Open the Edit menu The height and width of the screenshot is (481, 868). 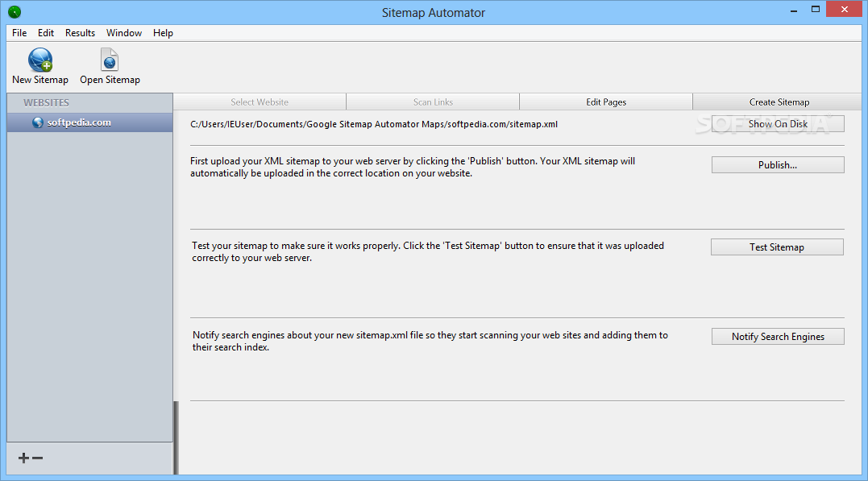tap(46, 33)
